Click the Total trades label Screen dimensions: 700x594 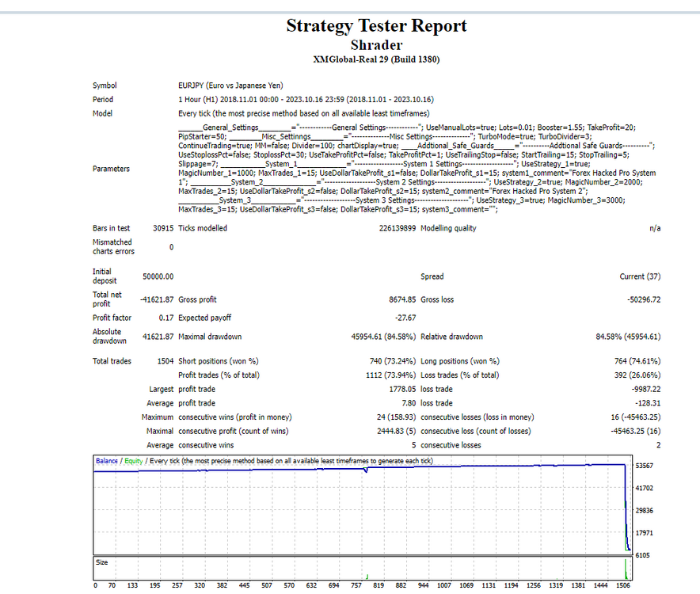(112, 361)
